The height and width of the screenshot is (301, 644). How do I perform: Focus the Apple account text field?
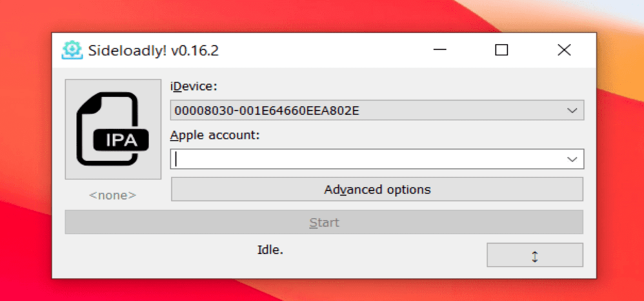pyautogui.click(x=367, y=159)
